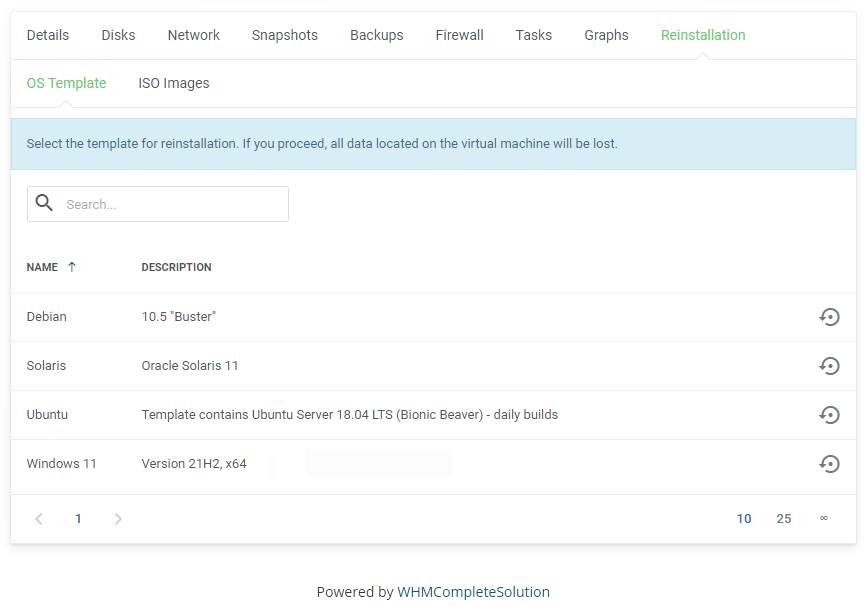
Task: Switch to ISO Images sub-tab
Action: [x=174, y=84]
